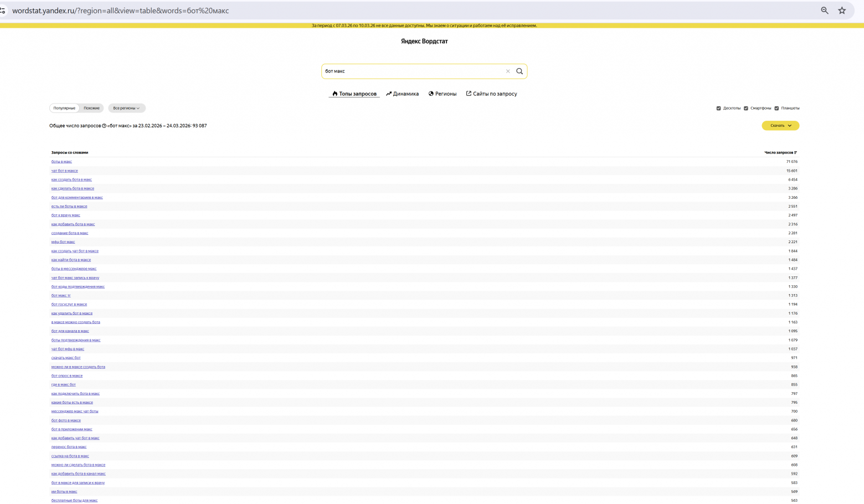Open the 'Скачать' download dropdown
Screen dimensions: 864x504
tap(780, 126)
